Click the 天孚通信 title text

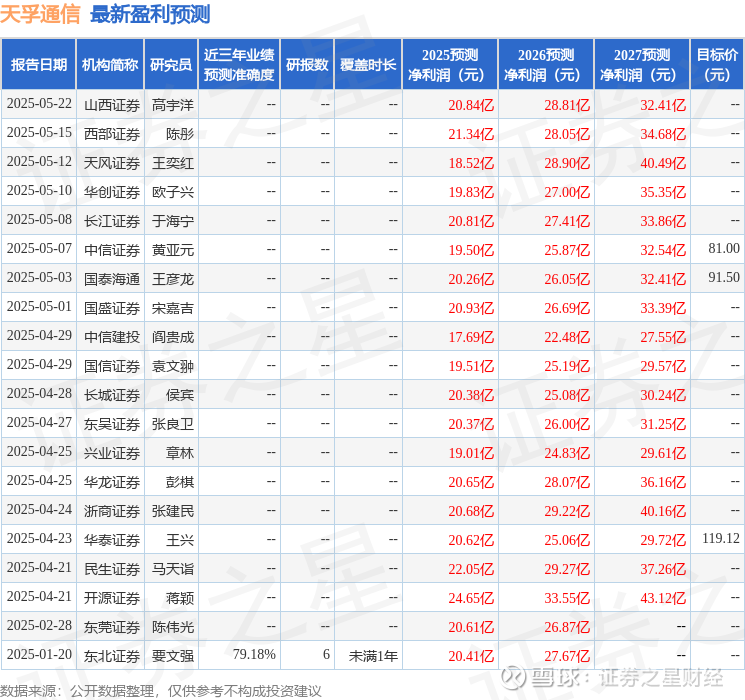point(40,14)
